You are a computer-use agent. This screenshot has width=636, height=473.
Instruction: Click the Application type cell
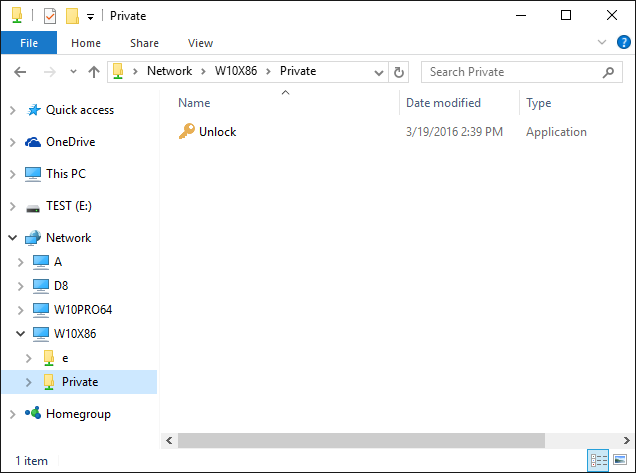[x=556, y=131]
